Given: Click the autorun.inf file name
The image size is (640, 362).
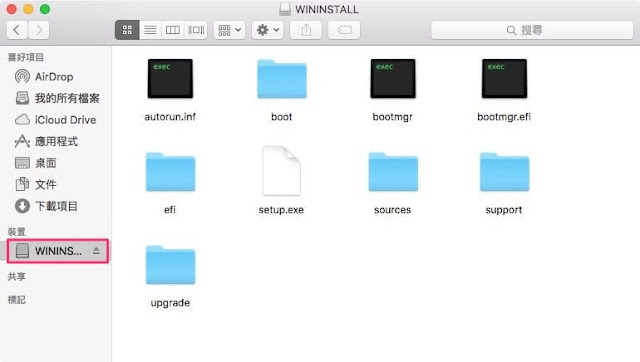Looking at the screenshot, I should [170, 117].
